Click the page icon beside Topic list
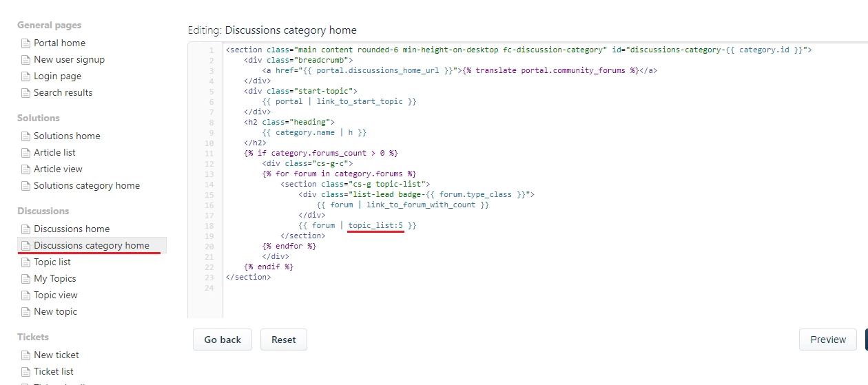868x385 pixels. (26, 262)
